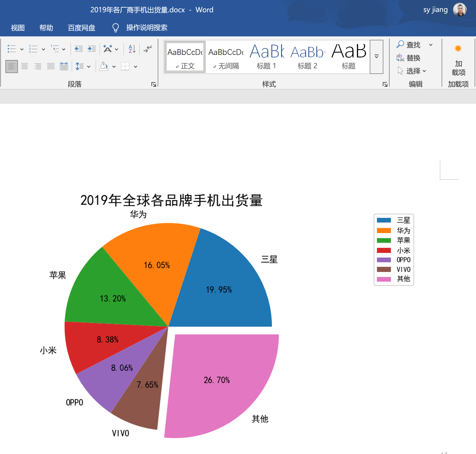Apply the 标题 1 style
This screenshot has width=476, height=454.
pos(267,57)
